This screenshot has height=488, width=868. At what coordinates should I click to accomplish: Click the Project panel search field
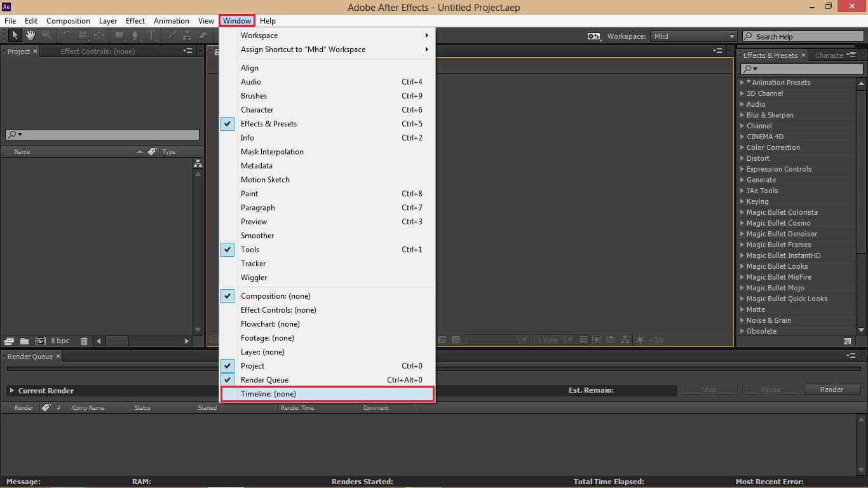pyautogui.click(x=102, y=135)
